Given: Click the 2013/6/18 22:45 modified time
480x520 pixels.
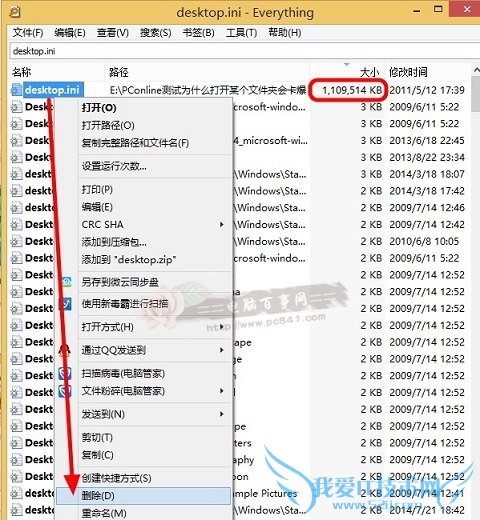Looking at the screenshot, I should point(427,140).
